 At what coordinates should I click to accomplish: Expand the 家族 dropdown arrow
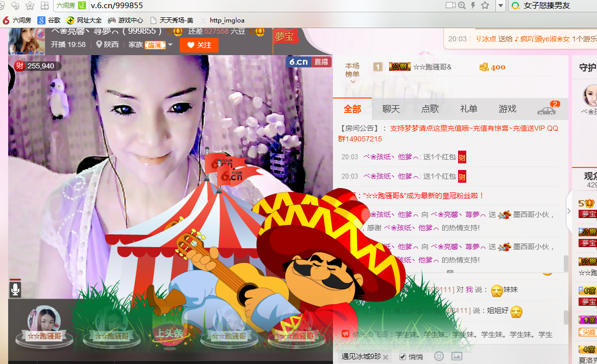click(x=170, y=45)
